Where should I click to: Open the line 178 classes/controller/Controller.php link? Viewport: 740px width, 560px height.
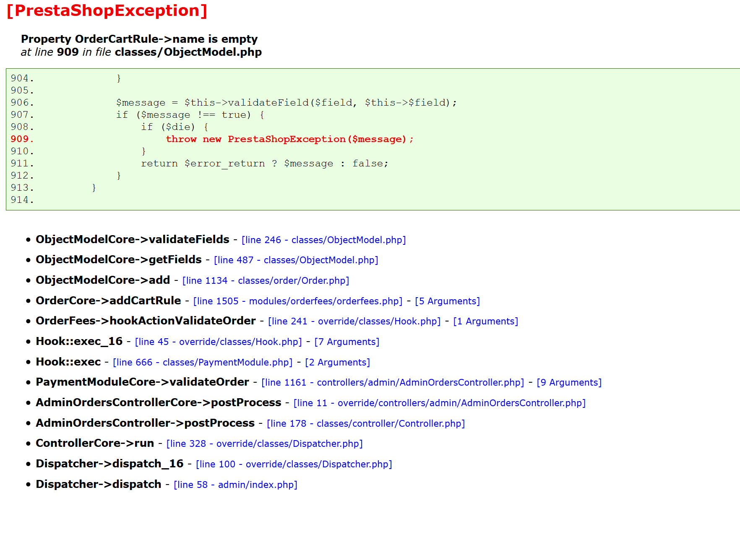(366, 423)
